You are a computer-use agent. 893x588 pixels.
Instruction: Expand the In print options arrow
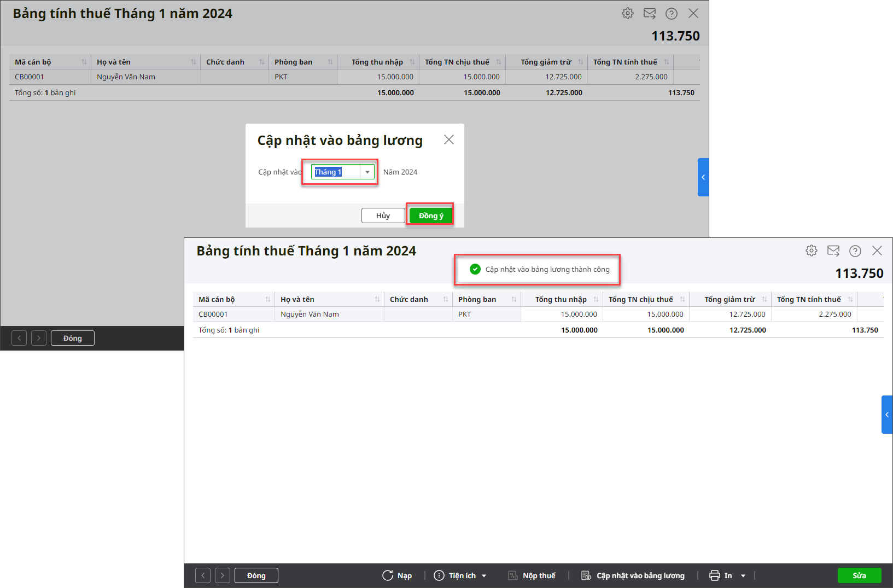pyautogui.click(x=743, y=575)
